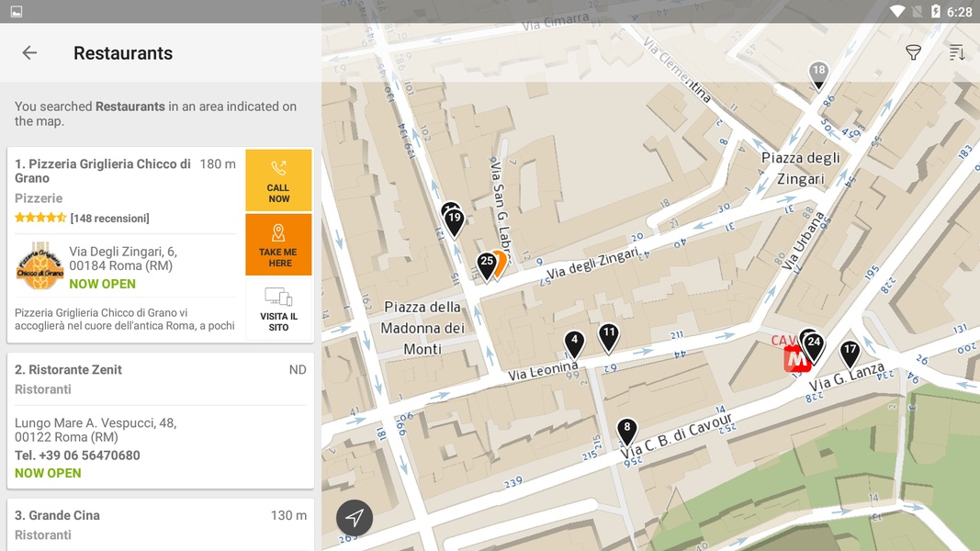
Task: Select map pin number 19
Action: pos(455,221)
